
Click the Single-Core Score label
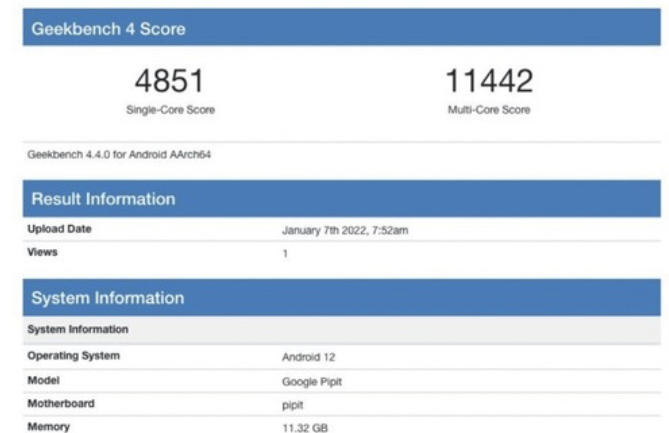tap(170, 110)
